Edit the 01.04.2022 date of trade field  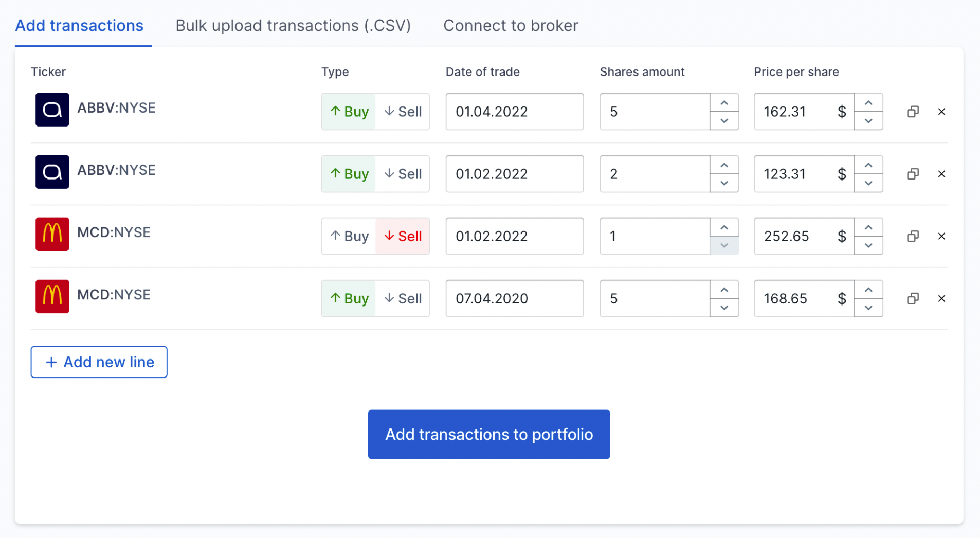pos(514,112)
